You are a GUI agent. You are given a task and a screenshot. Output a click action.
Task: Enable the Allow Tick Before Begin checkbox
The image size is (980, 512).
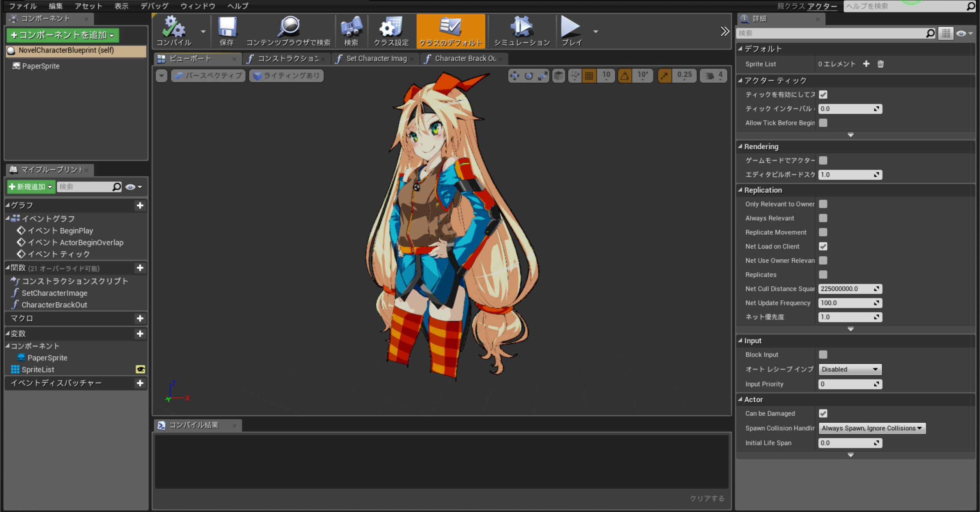[x=823, y=123]
